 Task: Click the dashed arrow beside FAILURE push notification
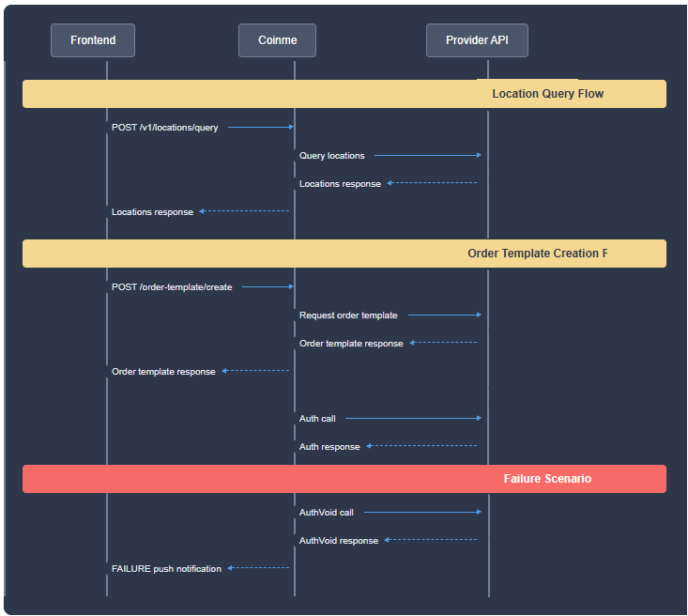click(x=258, y=568)
